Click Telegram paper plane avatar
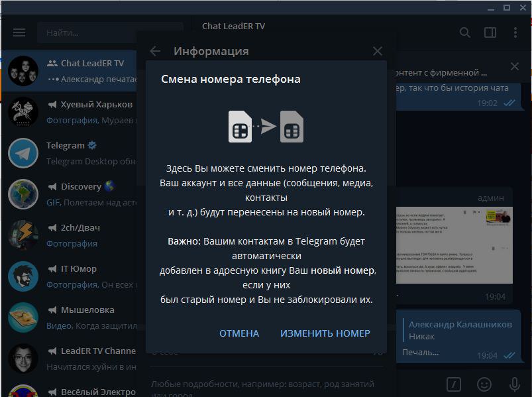The height and width of the screenshot is (397, 532). (x=23, y=153)
